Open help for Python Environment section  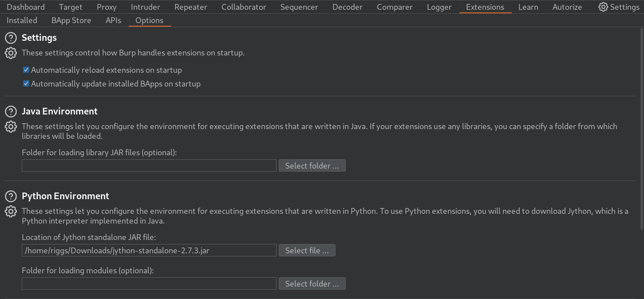11,197
